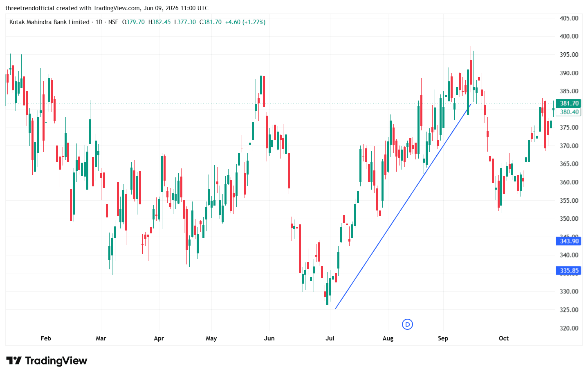The image size is (588, 376).
Task: Click the threetrendofficial created with TradingView.com header
Action: [x=107, y=8]
